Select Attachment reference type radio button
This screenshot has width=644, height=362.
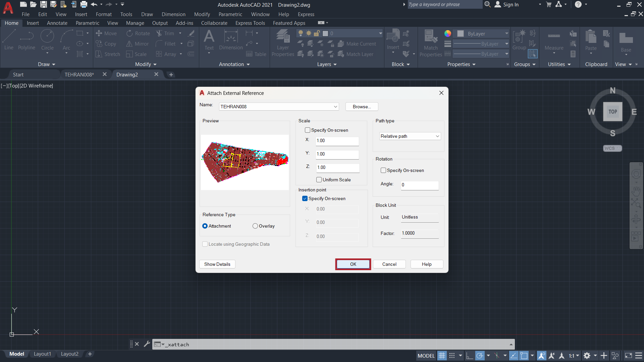(205, 226)
